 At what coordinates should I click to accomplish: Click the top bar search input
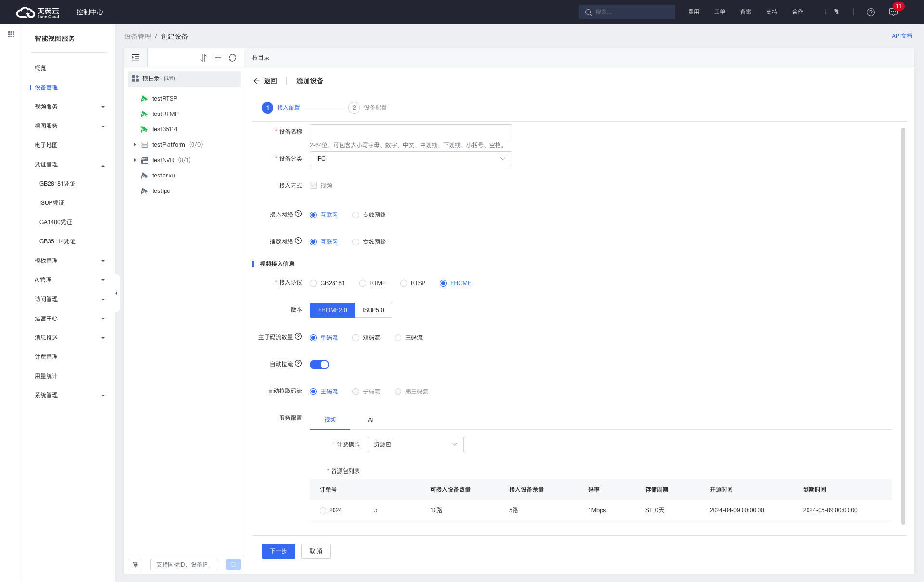point(627,12)
